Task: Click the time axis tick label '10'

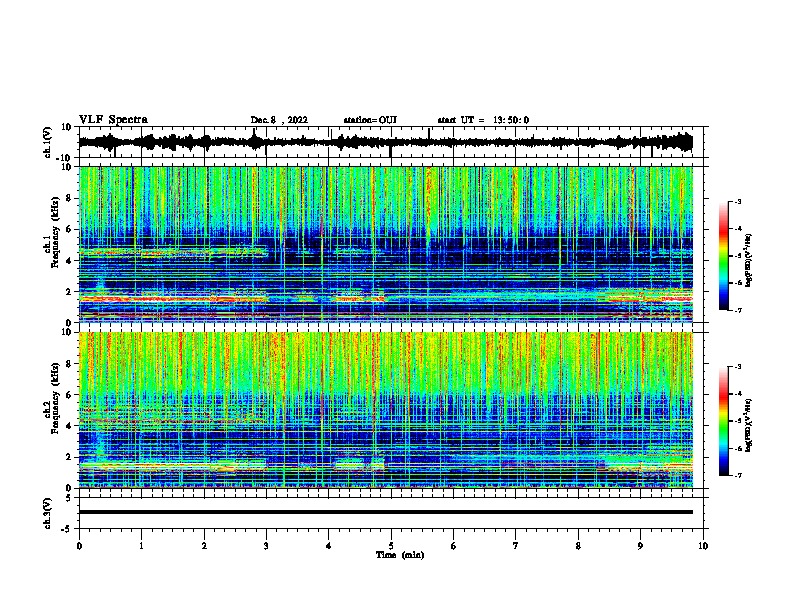Action: 703,546
